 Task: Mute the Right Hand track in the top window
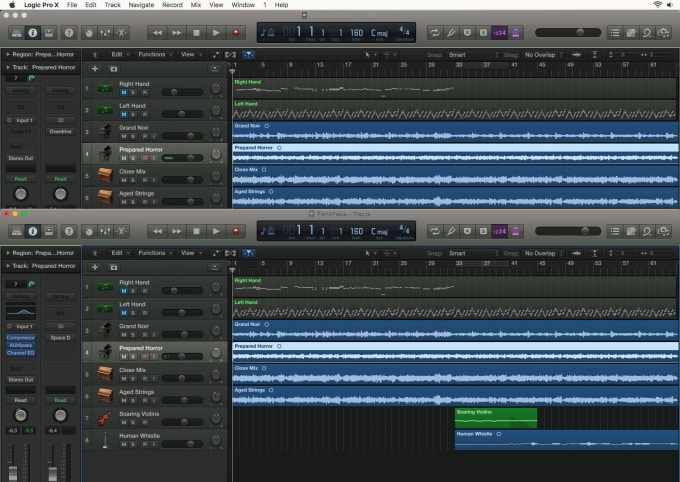tap(124, 92)
